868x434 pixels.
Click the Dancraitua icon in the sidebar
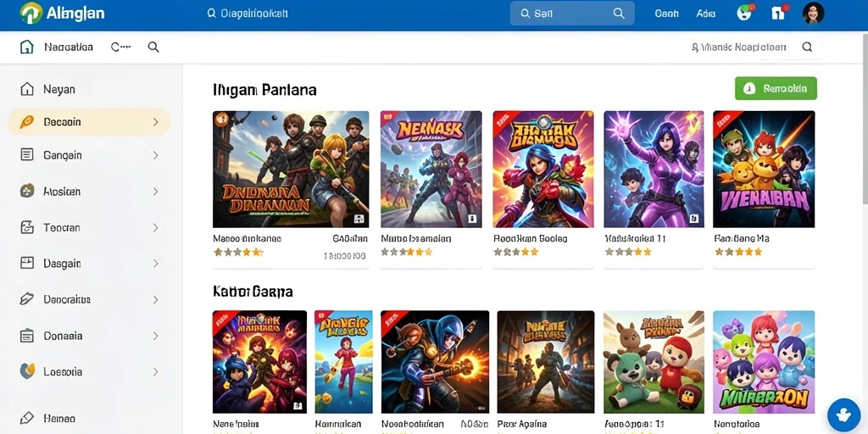(x=26, y=299)
